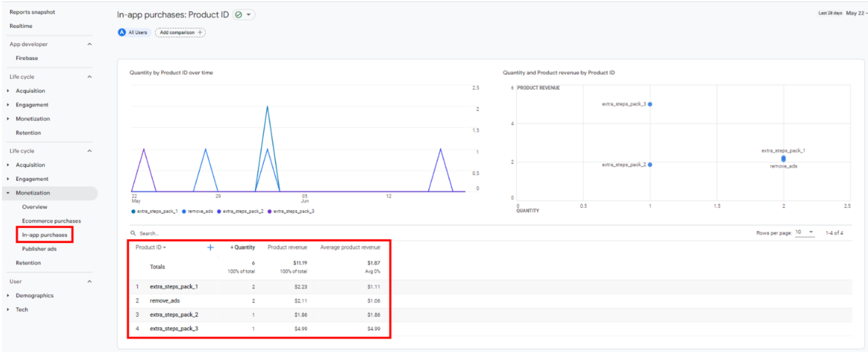
Task: Sort by Product revenue column header
Action: (x=287, y=247)
